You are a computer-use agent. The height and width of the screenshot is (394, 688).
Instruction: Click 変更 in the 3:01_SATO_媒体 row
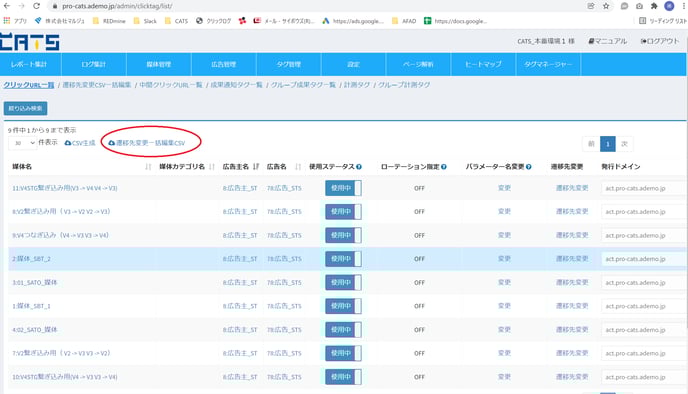504,283
